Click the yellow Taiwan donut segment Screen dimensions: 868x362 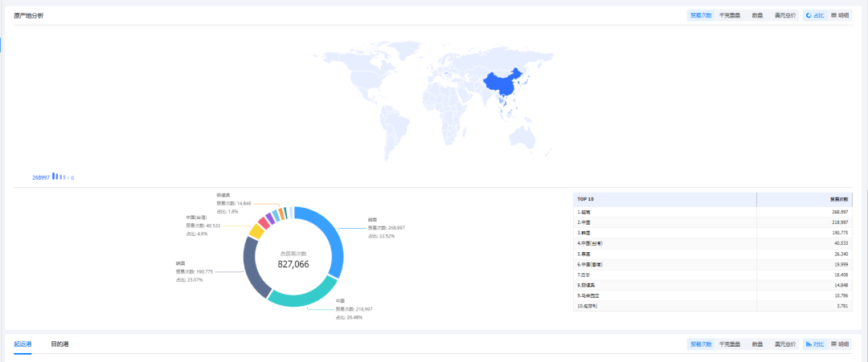pyautogui.click(x=256, y=231)
